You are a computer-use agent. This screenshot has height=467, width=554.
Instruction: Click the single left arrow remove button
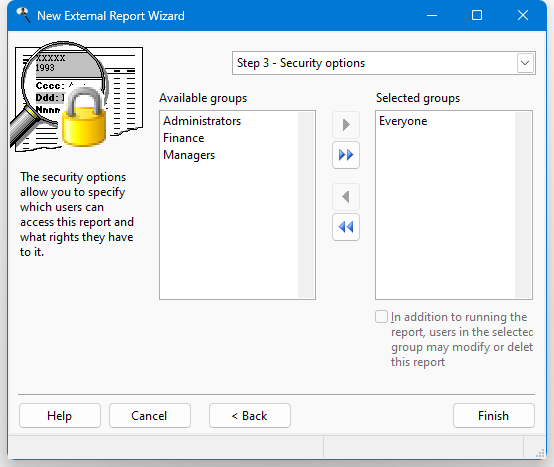[346, 197]
